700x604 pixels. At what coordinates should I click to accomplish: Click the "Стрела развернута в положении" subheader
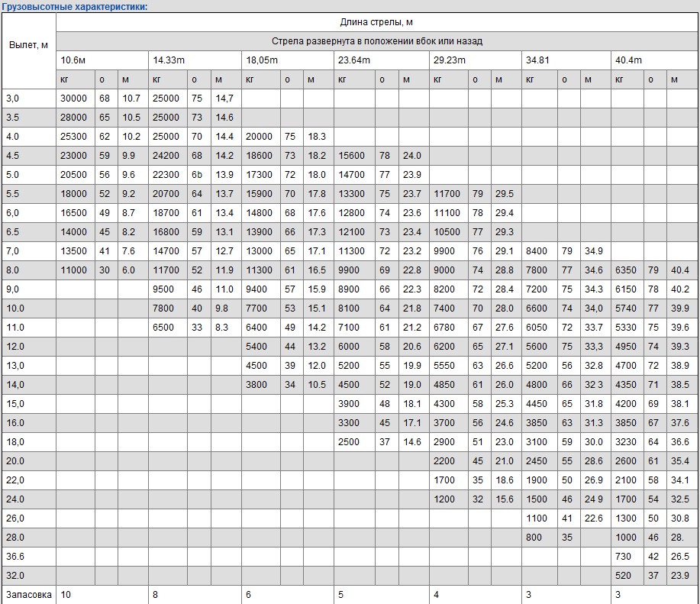point(377,41)
